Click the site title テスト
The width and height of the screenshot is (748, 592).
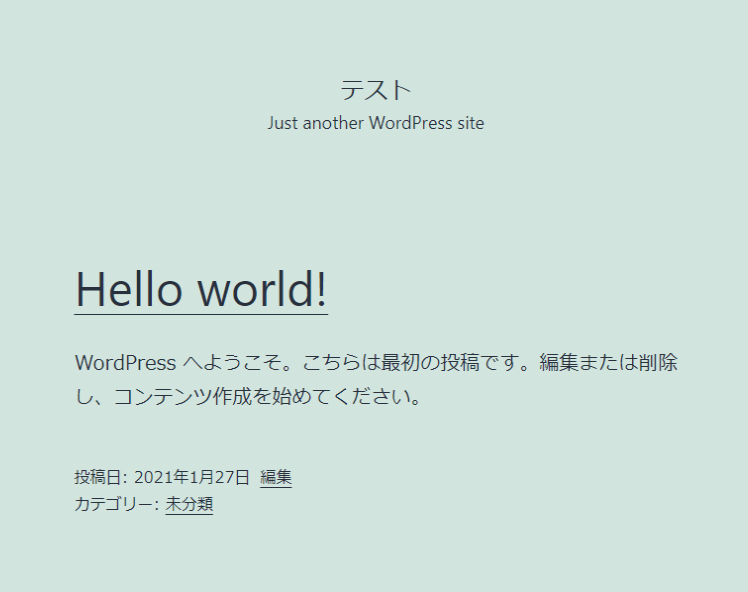(375, 90)
